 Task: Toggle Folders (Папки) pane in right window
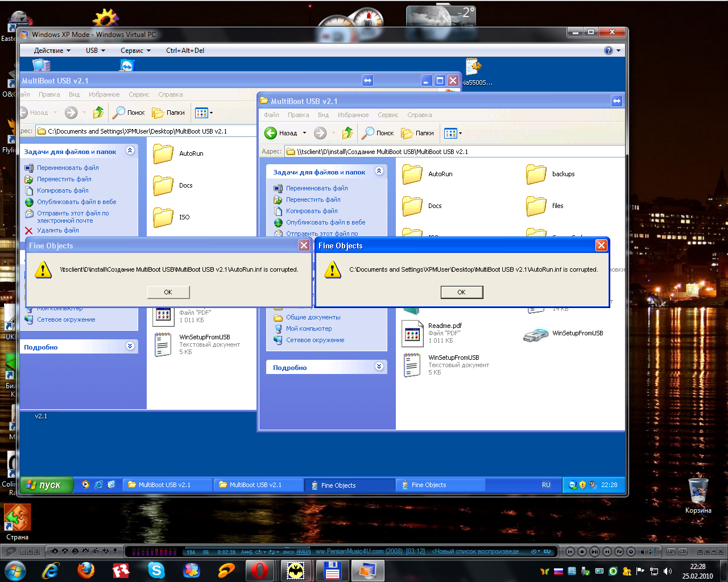click(x=417, y=133)
